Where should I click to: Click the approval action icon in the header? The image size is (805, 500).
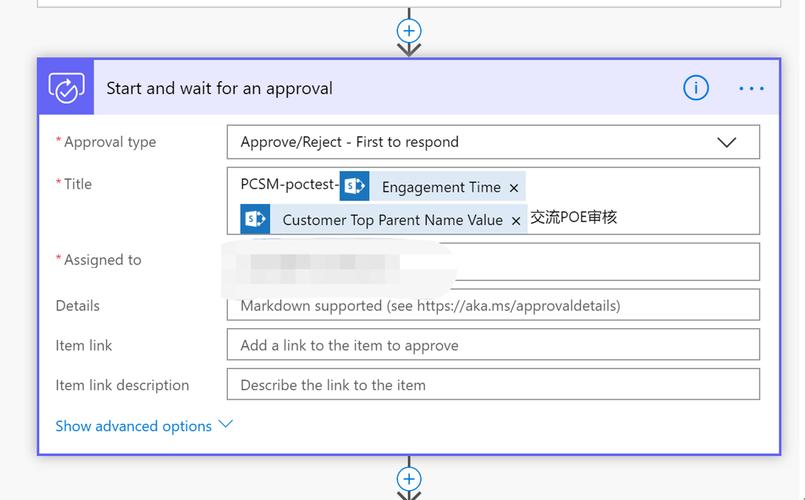point(66,87)
